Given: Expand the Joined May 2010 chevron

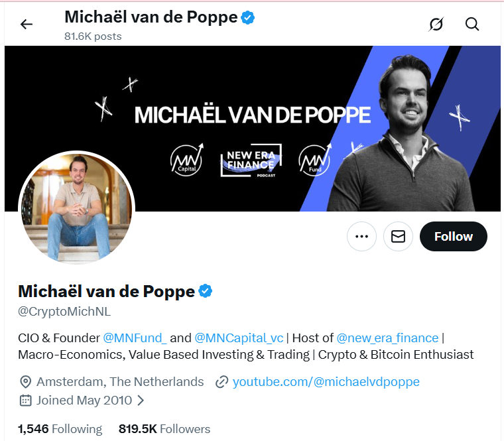Looking at the screenshot, I should [141, 401].
